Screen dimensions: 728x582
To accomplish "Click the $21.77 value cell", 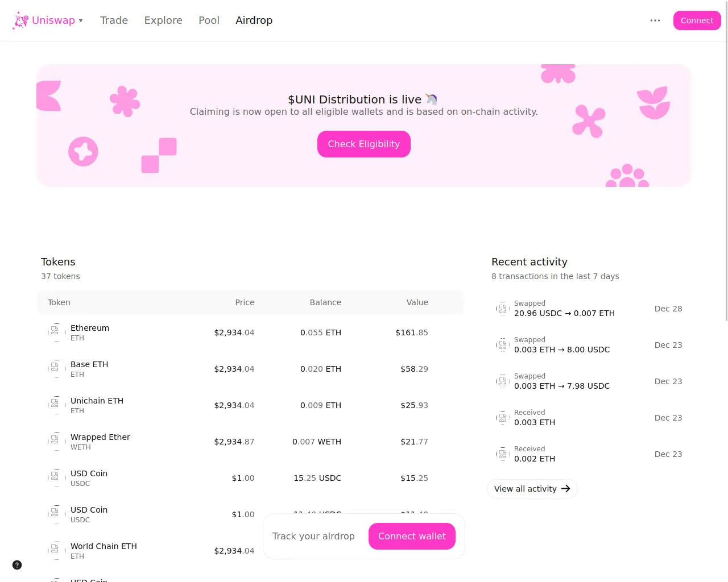I will [414, 442].
